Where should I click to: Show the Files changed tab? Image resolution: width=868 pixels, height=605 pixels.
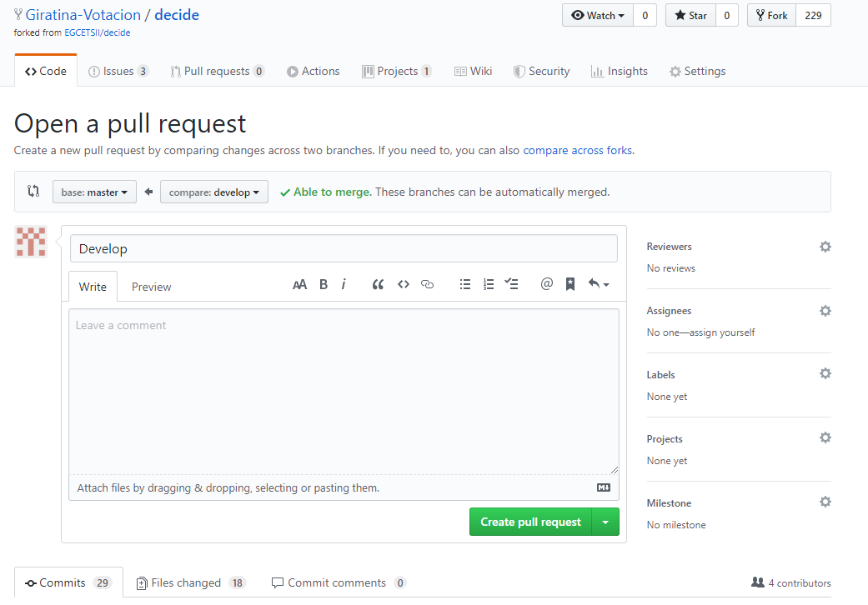click(x=191, y=582)
